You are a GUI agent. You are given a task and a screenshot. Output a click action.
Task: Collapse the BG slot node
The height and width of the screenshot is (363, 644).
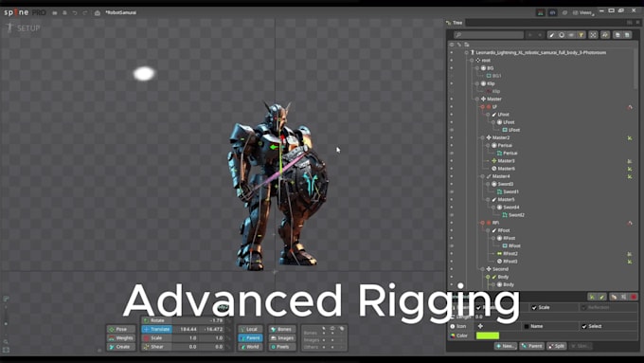pos(476,68)
